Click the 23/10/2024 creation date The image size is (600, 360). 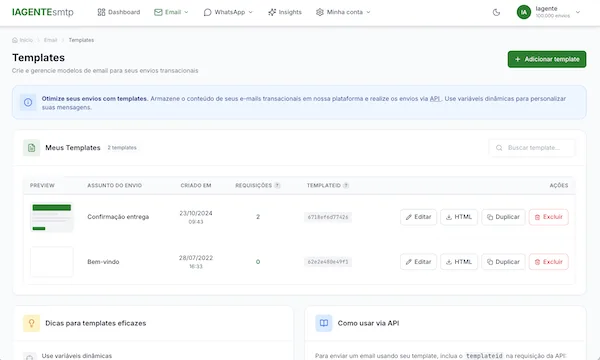[x=196, y=213]
